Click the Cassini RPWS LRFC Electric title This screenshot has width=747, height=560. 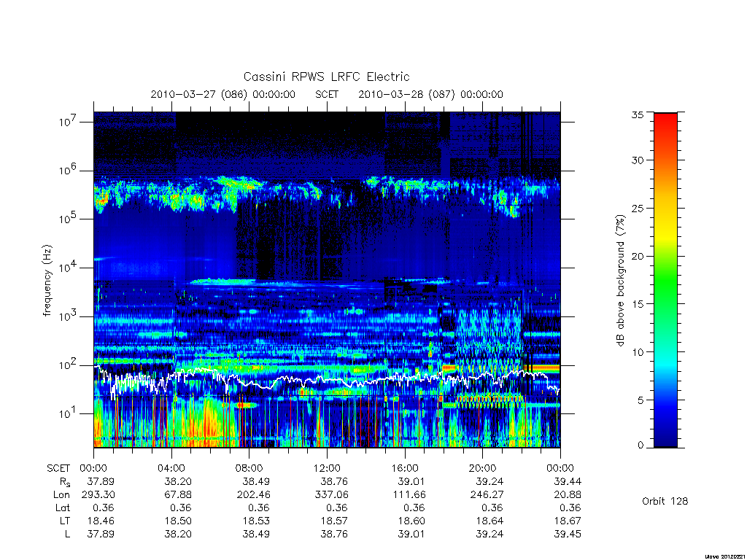[x=326, y=77]
